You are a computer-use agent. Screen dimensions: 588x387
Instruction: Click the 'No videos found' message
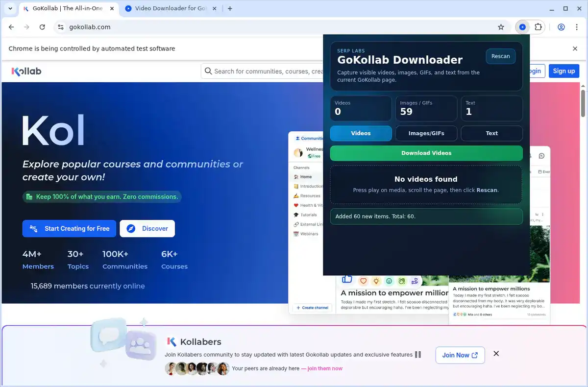pos(426,179)
